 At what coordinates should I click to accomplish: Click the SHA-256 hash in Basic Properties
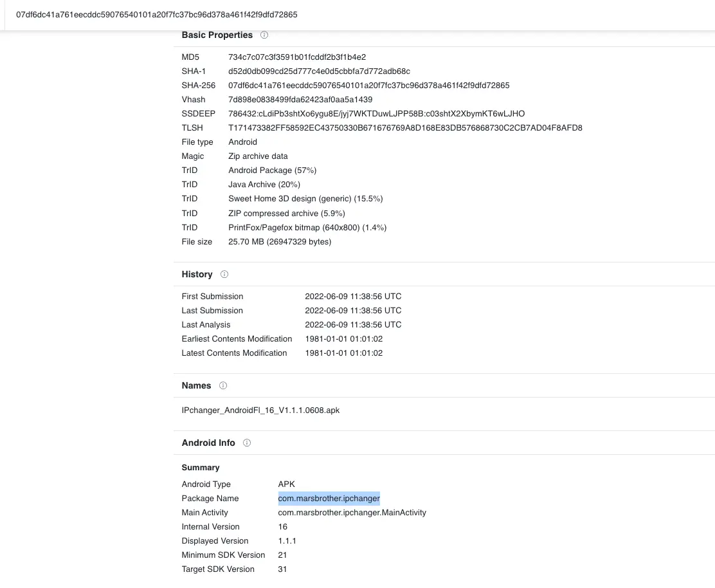pyautogui.click(x=369, y=85)
